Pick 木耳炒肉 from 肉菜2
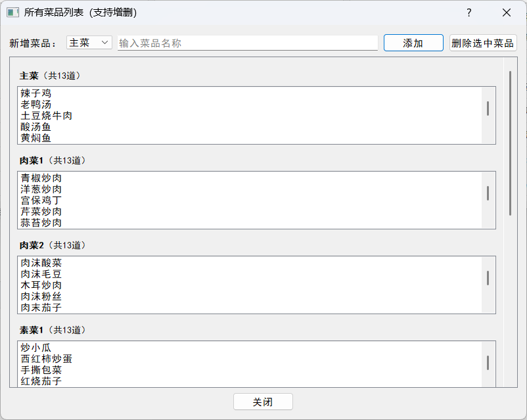This screenshot has width=527, height=420. coord(41,285)
